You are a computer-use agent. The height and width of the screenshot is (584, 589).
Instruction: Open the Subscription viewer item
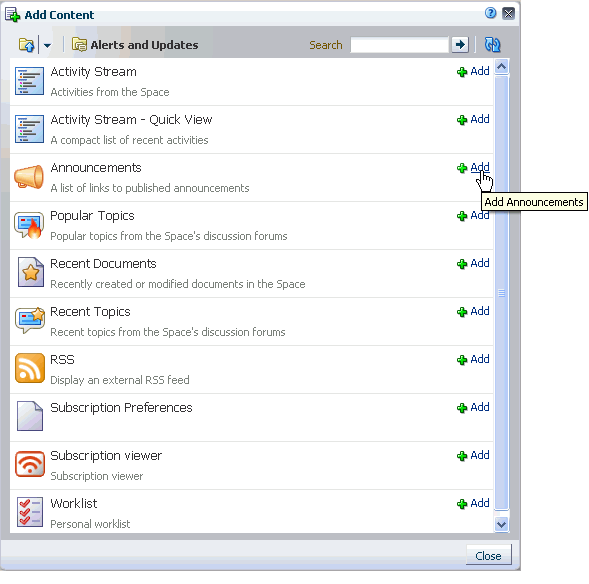(x=106, y=456)
